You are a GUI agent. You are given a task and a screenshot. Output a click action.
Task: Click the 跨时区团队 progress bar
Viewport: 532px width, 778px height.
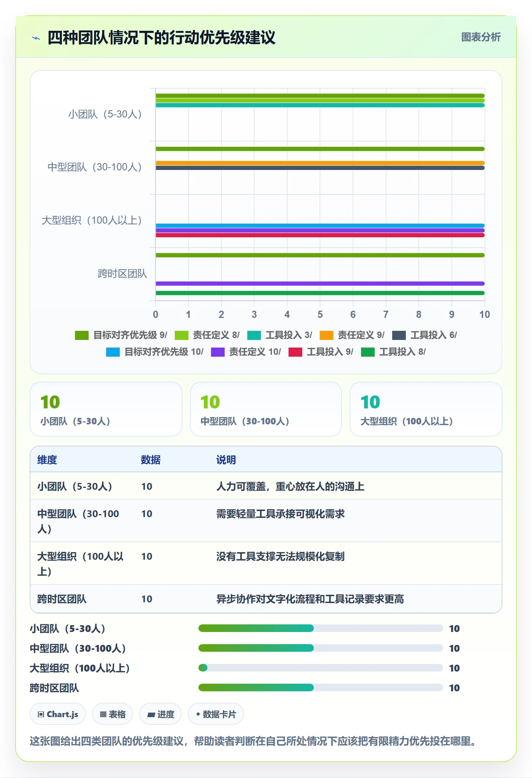point(320,687)
